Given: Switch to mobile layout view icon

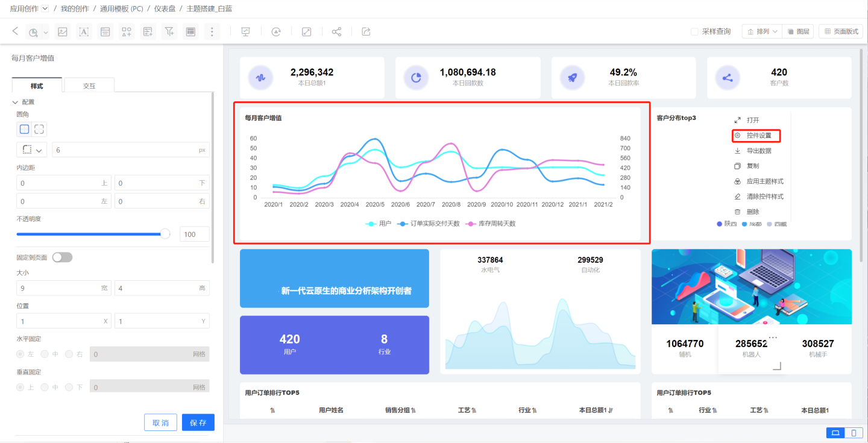Looking at the screenshot, I should click(853, 433).
